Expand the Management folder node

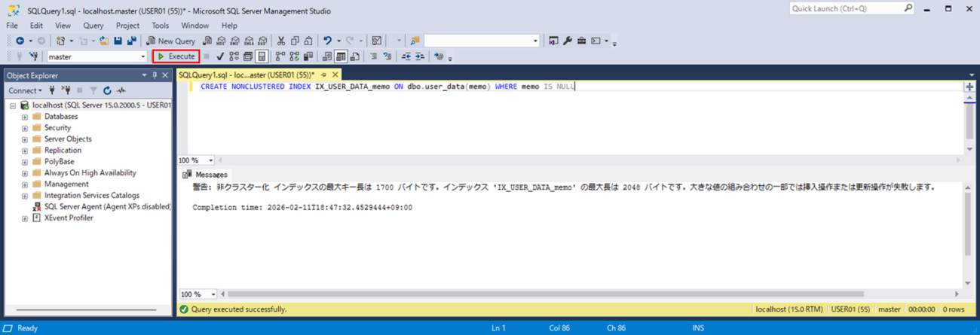tap(25, 184)
